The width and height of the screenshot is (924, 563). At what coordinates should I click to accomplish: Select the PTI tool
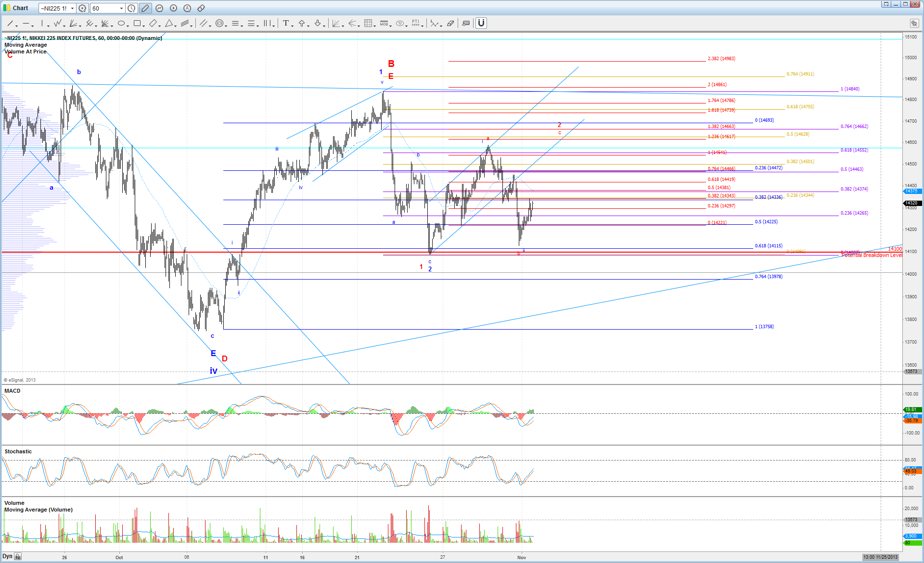click(x=415, y=23)
